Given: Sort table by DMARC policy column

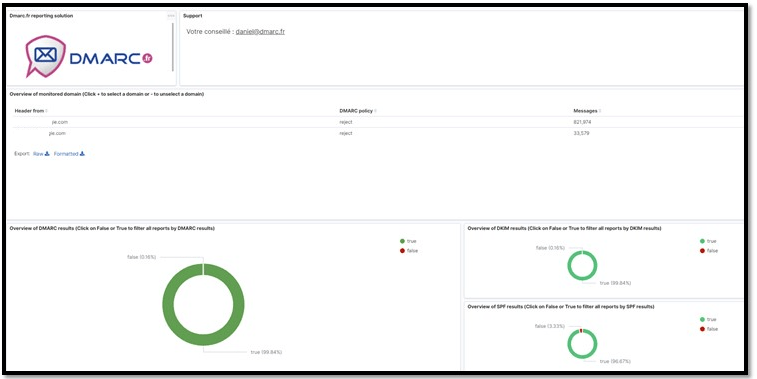Looking at the screenshot, I should click(358, 111).
